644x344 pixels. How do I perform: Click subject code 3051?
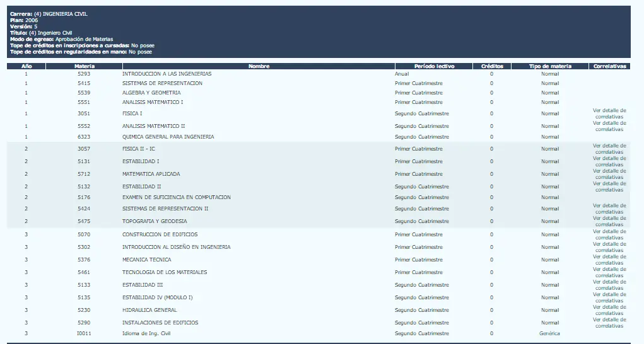point(84,113)
